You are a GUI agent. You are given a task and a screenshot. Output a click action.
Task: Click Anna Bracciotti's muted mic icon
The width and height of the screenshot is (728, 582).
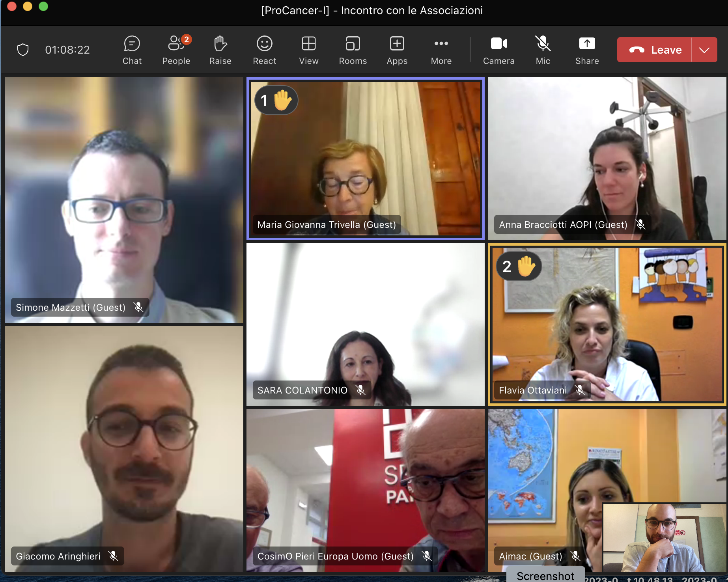point(641,224)
